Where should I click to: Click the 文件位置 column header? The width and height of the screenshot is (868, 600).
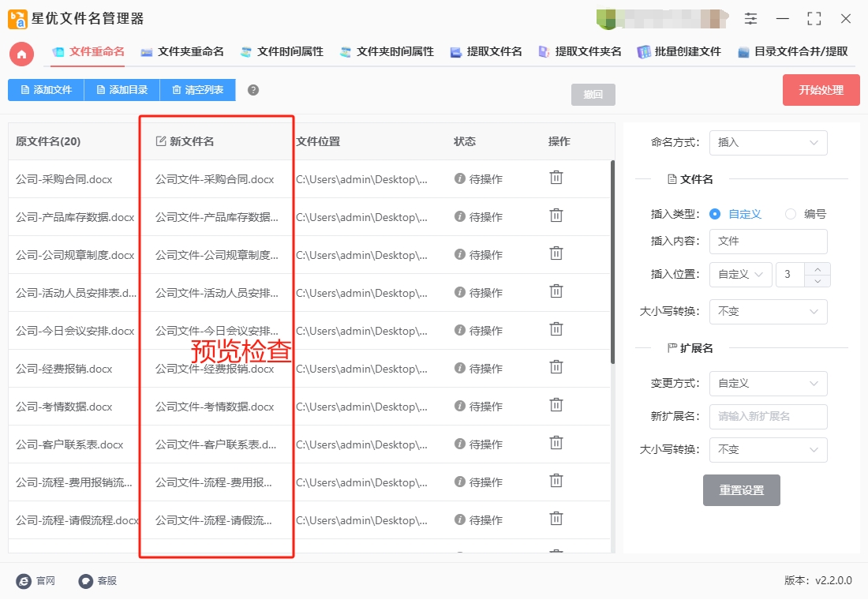tap(318, 142)
